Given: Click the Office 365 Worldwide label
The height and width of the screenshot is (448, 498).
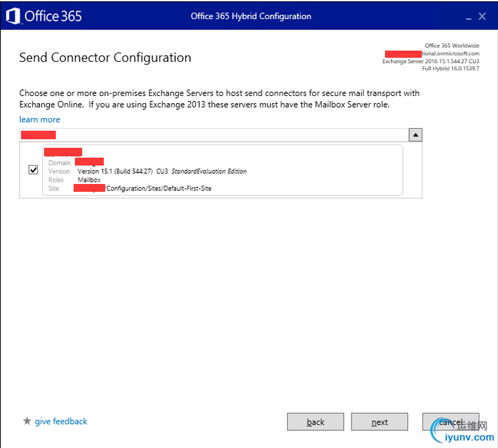Looking at the screenshot, I should 452,46.
